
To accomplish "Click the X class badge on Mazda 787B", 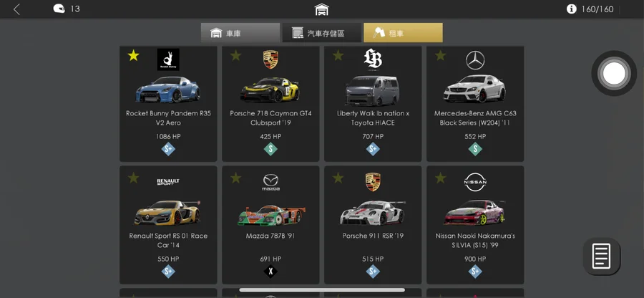I will pyautogui.click(x=270, y=271).
